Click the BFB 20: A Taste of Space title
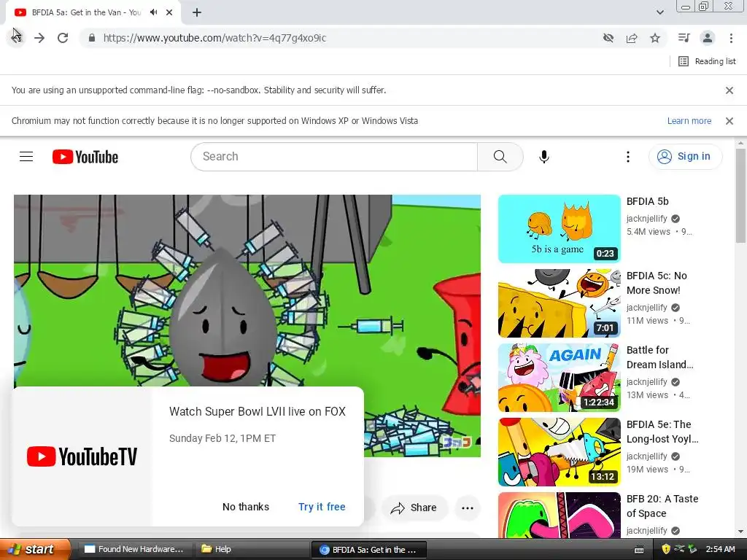Viewport: 747px width, 560px height. point(662,506)
